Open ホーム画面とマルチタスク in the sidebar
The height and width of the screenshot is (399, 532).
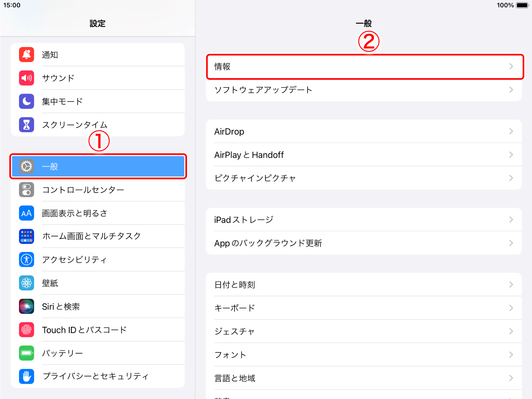(91, 236)
